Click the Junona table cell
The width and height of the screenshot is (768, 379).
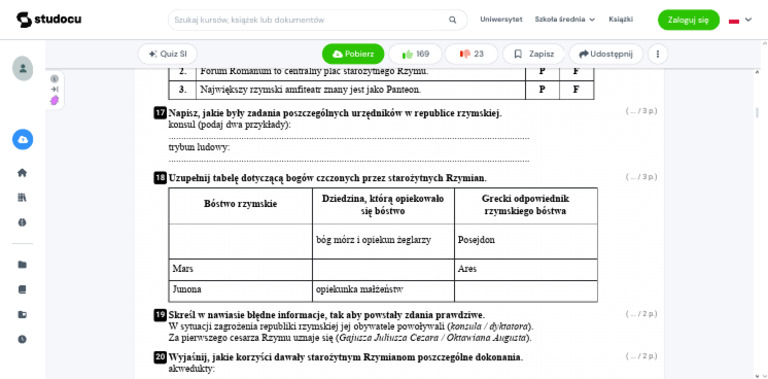point(240,291)
